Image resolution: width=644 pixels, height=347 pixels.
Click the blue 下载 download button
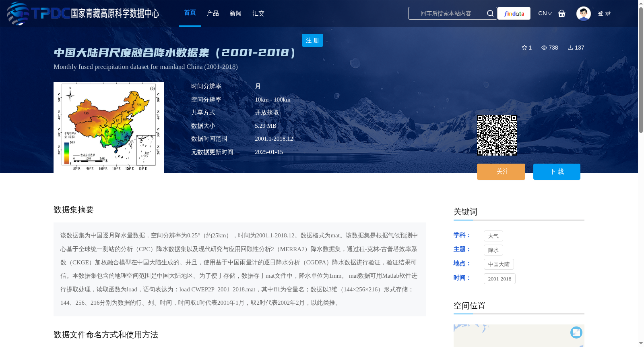(557, 172)
